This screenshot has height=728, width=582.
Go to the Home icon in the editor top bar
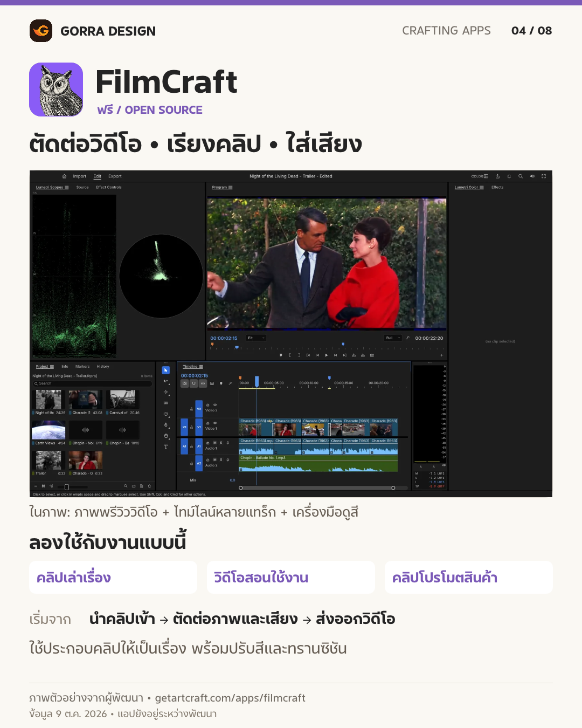[x=64, y=176]
